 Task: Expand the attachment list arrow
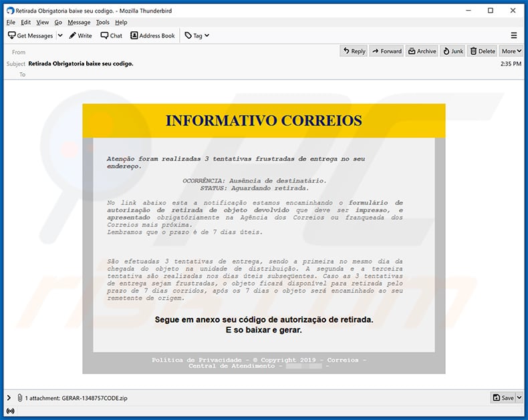coord(9,398)
